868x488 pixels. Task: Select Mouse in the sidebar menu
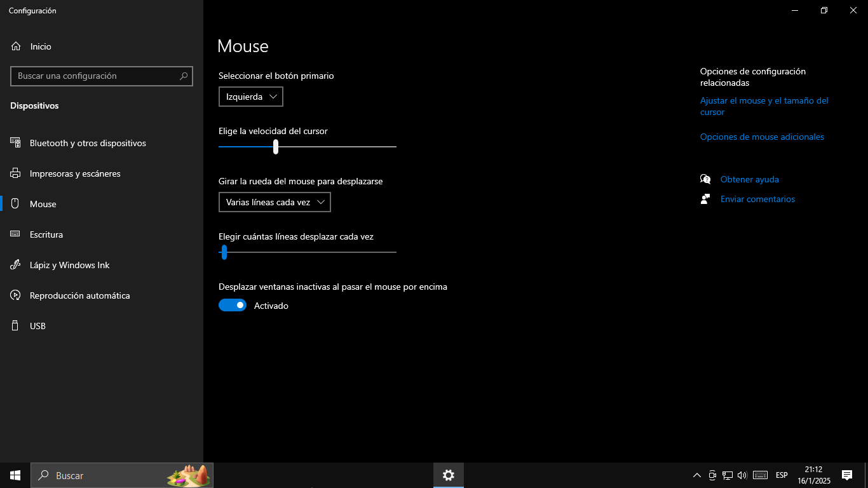[43, 204]
